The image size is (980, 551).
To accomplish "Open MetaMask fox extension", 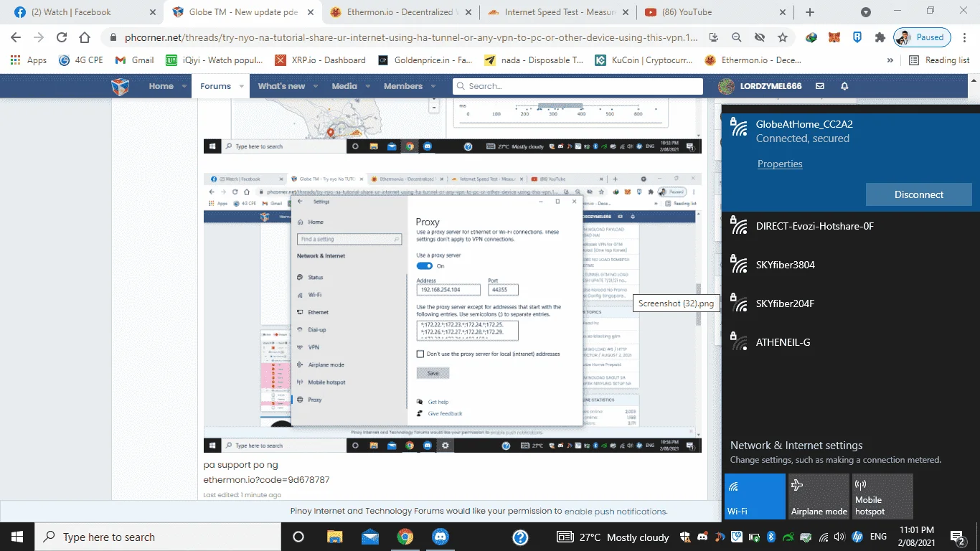I will click(x=834, y=37).
